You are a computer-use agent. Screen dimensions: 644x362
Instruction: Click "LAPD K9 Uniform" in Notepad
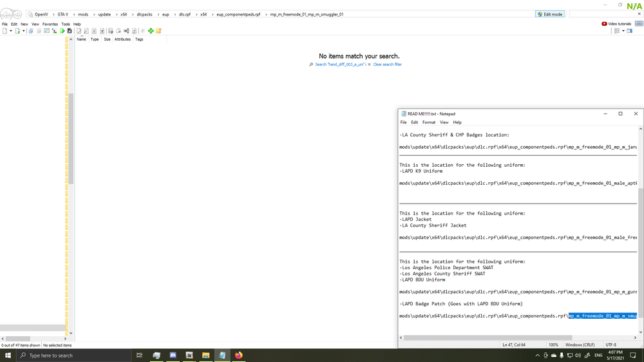[422, 171]
